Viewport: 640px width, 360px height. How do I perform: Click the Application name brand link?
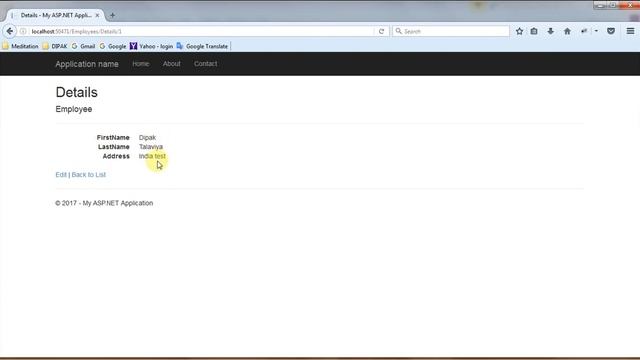(x=87, y=64)
